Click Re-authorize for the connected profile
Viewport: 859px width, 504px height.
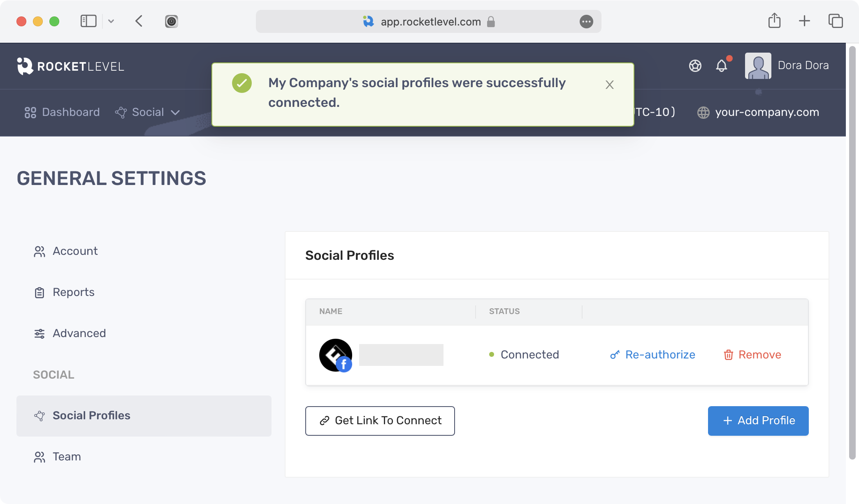tap(652, 355)
